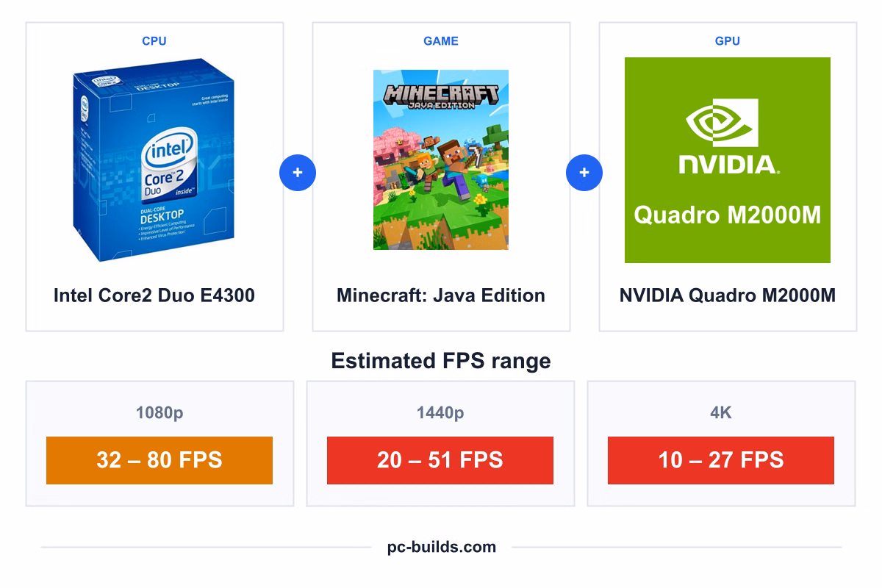Click the Minecraft title logo on cover

point(441,96)
